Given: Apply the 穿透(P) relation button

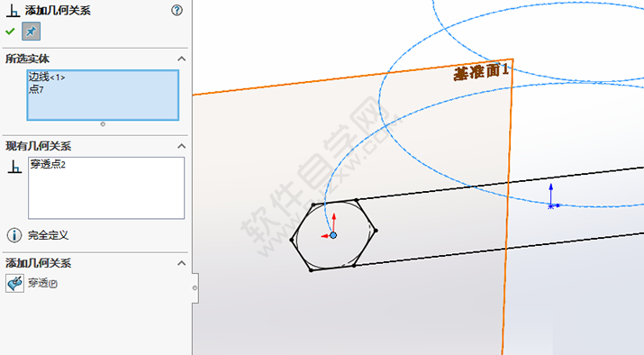Looking at the screenshot, I should pyautogui.click(x=42, y=283).
